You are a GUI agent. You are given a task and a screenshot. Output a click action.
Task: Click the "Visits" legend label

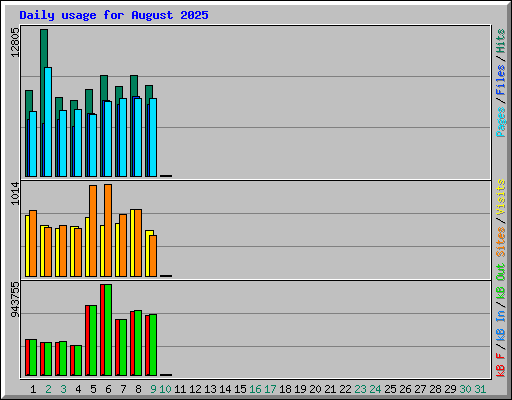[500, 198]
